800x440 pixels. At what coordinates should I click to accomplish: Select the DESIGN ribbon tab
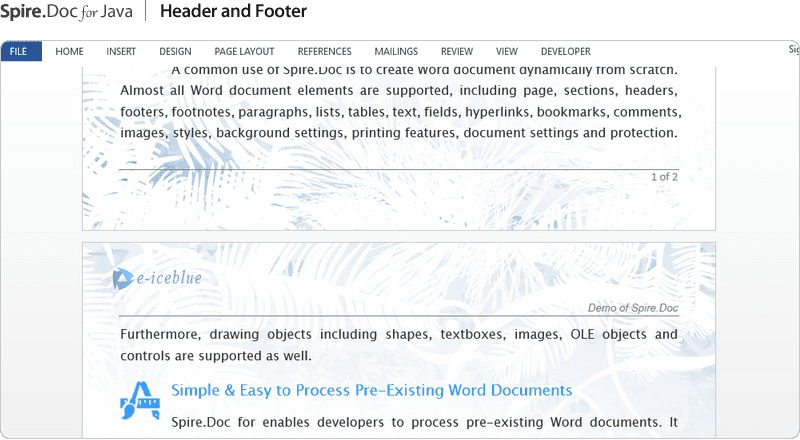175,52
